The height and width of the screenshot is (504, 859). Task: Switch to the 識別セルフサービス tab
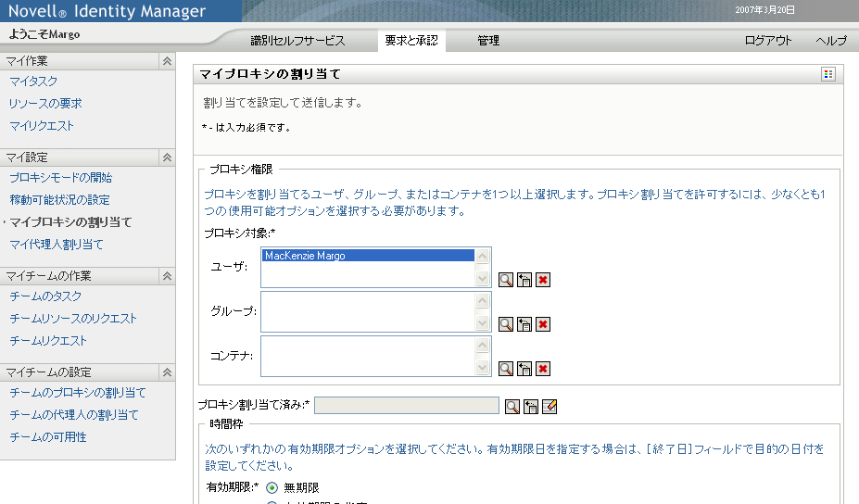[x=297, y=41]
